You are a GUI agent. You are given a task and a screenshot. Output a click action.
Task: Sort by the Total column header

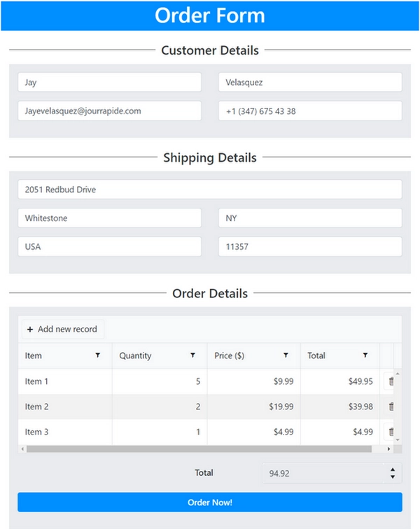316,355
